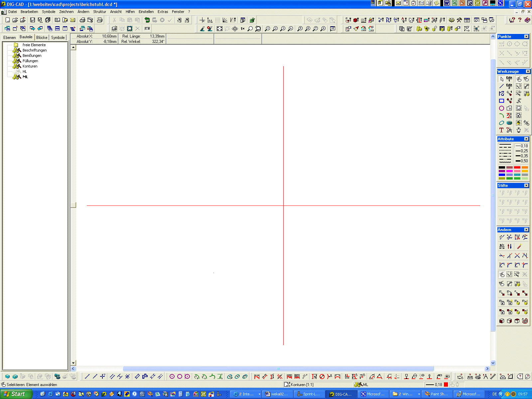Select the Text tool (red T)
Screen dimensions: 532x399
[502, 130]
